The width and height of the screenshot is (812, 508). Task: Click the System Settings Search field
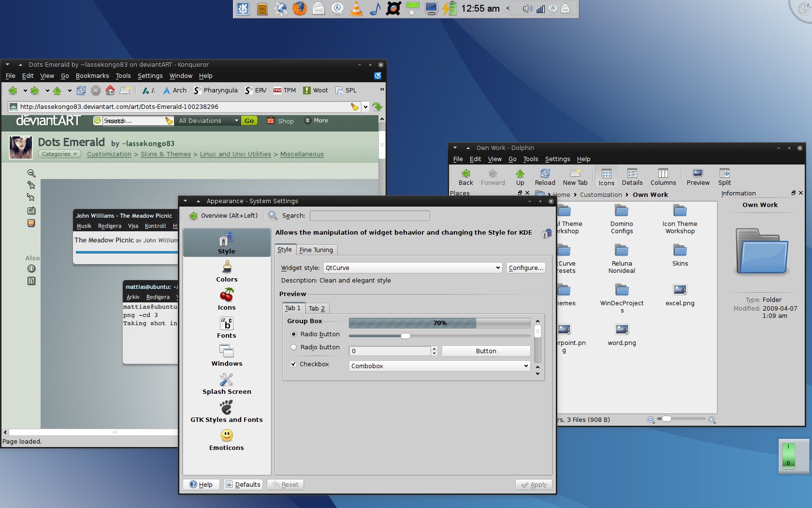tap(370, 216)
